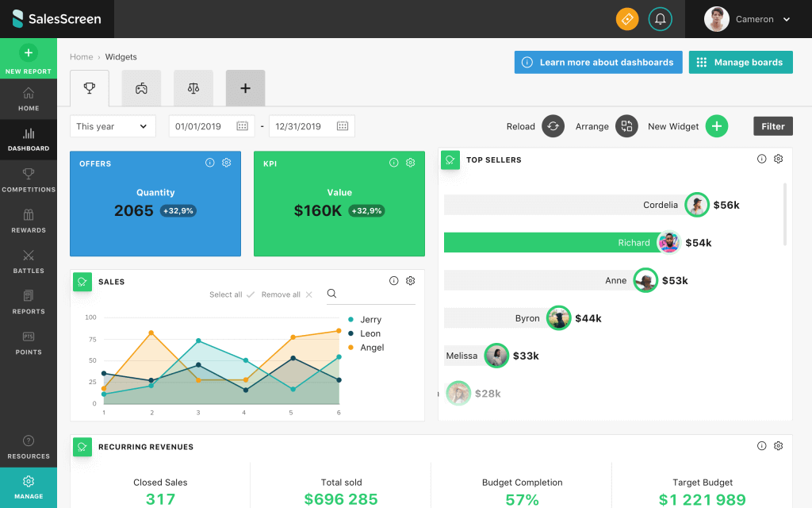Click the info icon on Top Sellers widget

[761, 159]
